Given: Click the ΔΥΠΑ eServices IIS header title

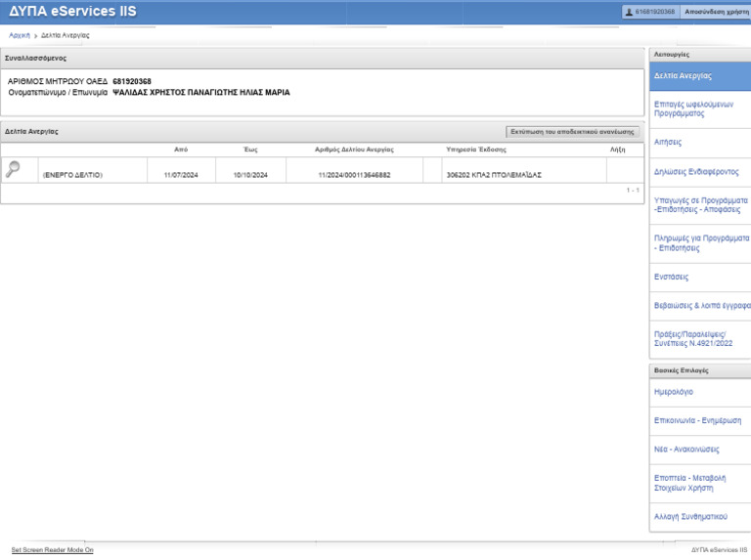Looking at the screenshot, I should point(72,11).
